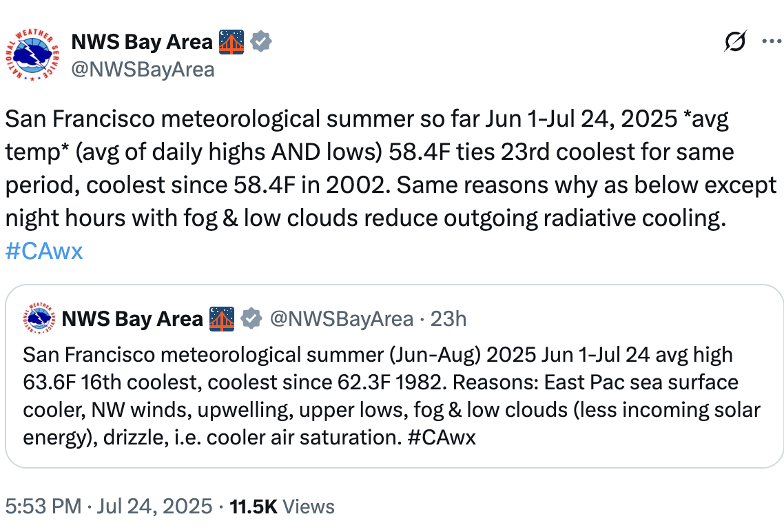
Task: Click the small avatar in the quoted tweet
Action: click(39, 318)
